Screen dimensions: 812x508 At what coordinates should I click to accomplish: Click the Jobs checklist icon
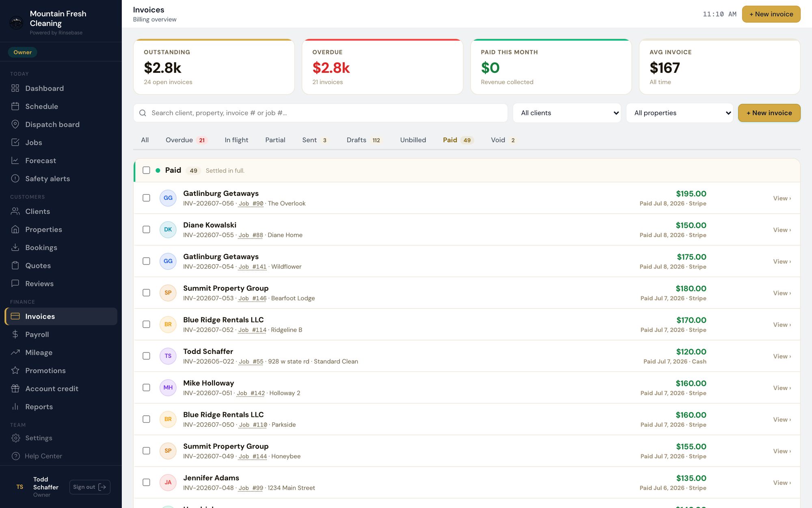tap(15, 142)
